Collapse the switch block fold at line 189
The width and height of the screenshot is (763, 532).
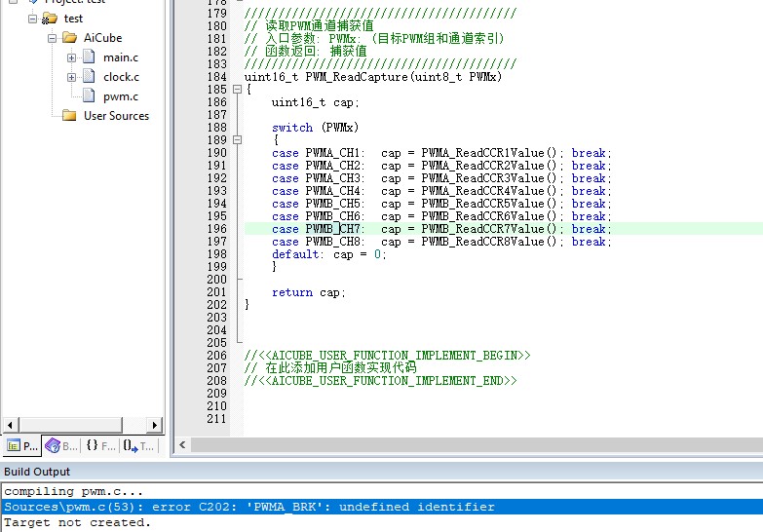(x=237, y=140)
